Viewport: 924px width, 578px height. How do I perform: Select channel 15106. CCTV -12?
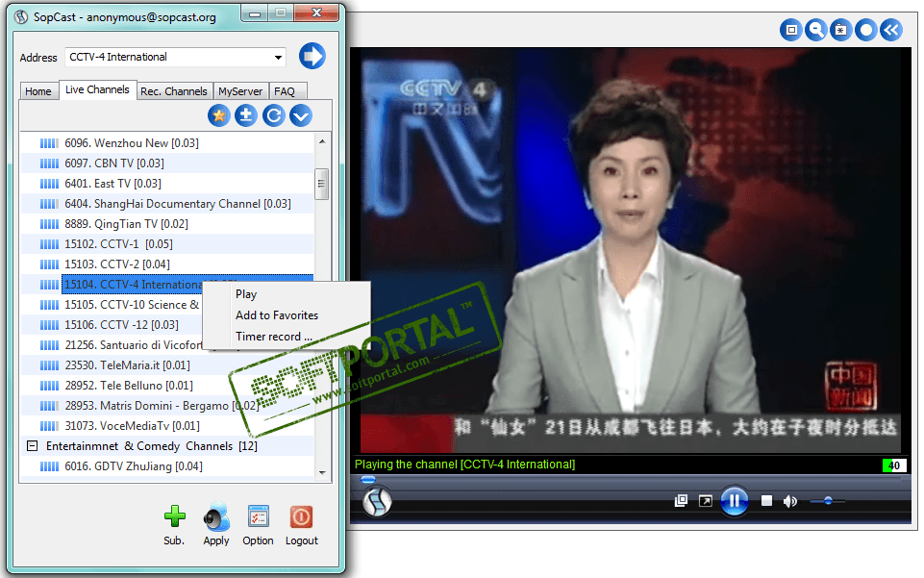[121, 325]
